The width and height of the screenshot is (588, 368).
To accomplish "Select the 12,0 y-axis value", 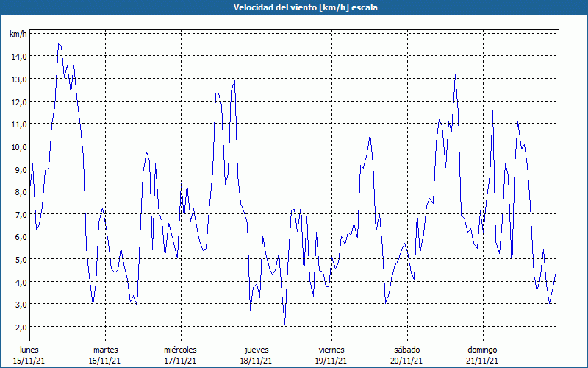I will [x=19, y=102].
